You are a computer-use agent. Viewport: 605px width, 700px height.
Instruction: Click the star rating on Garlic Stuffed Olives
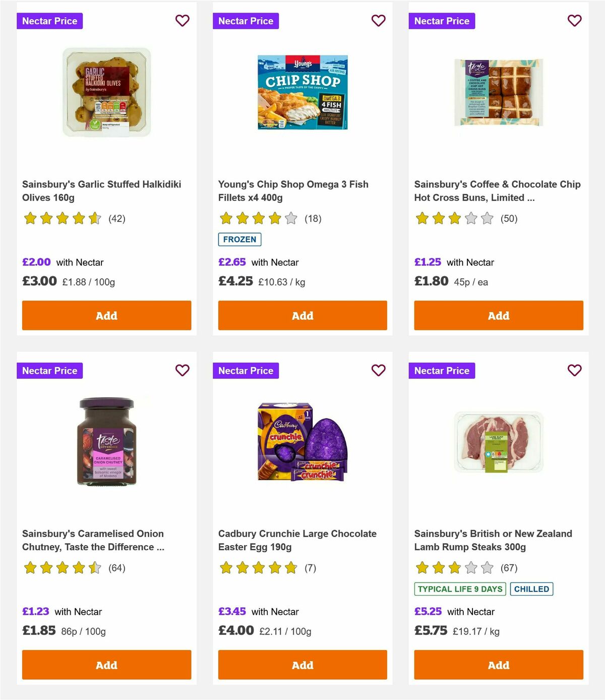(x=62, y=218)
